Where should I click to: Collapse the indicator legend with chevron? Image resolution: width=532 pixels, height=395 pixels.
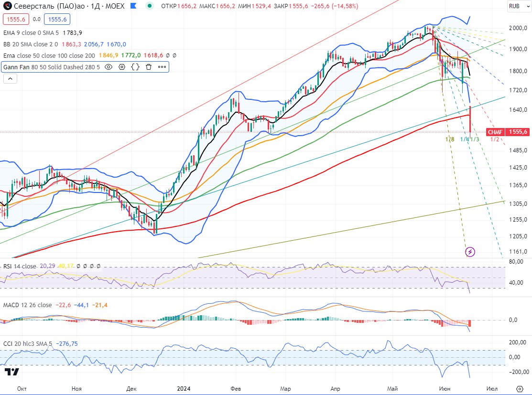pos(10,79)
